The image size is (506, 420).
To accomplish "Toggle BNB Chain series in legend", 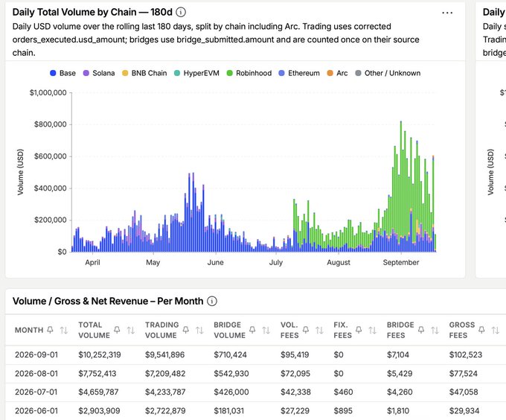I will click(x=144, y=73).
